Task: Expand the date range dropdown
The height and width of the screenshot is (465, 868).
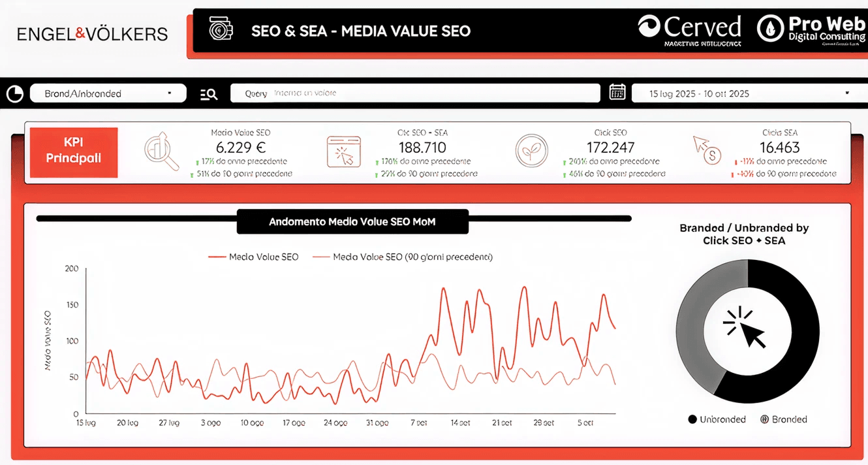Action: click(743, 93)
